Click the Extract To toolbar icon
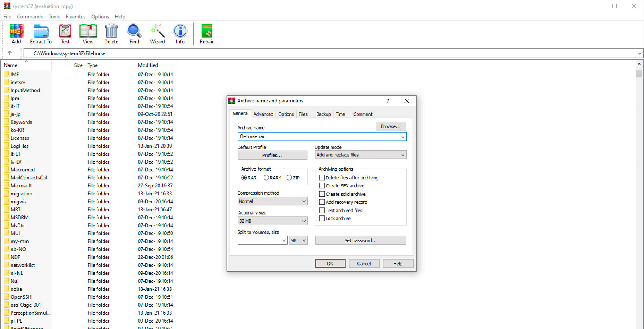Viewport: 644px width, 329px height. pyautogui.click(x=41, y=32)
